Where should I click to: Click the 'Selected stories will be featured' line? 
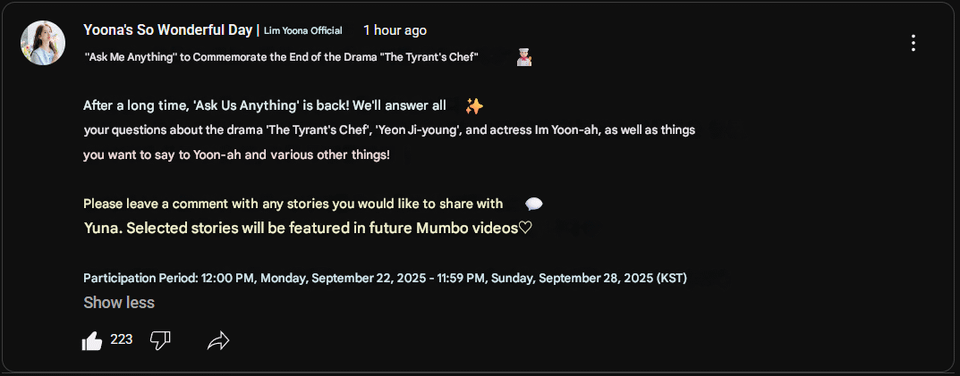pyautogui.click(x=308, y=228)
